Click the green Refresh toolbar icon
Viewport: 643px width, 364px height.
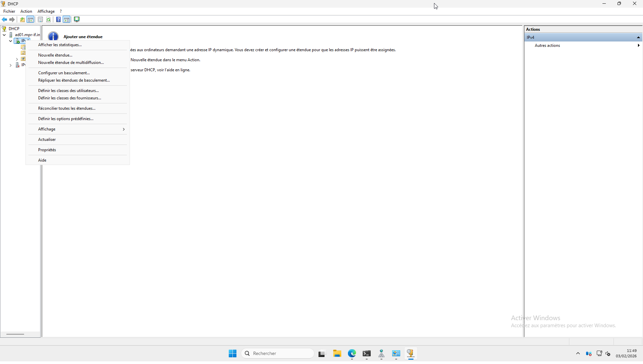[49, 19]
